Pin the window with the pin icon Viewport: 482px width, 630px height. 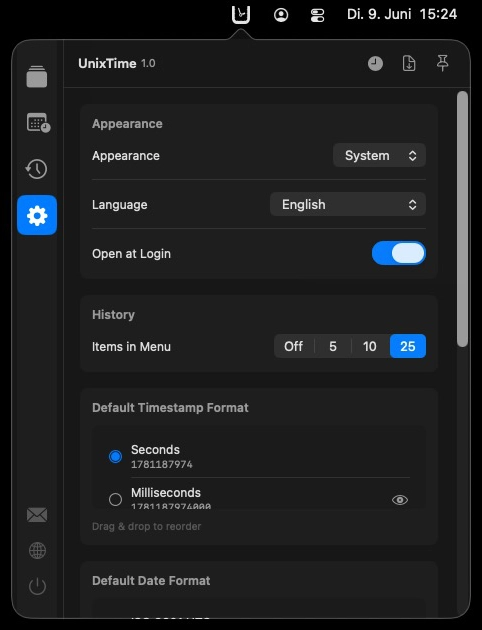[x=443, y=63]
